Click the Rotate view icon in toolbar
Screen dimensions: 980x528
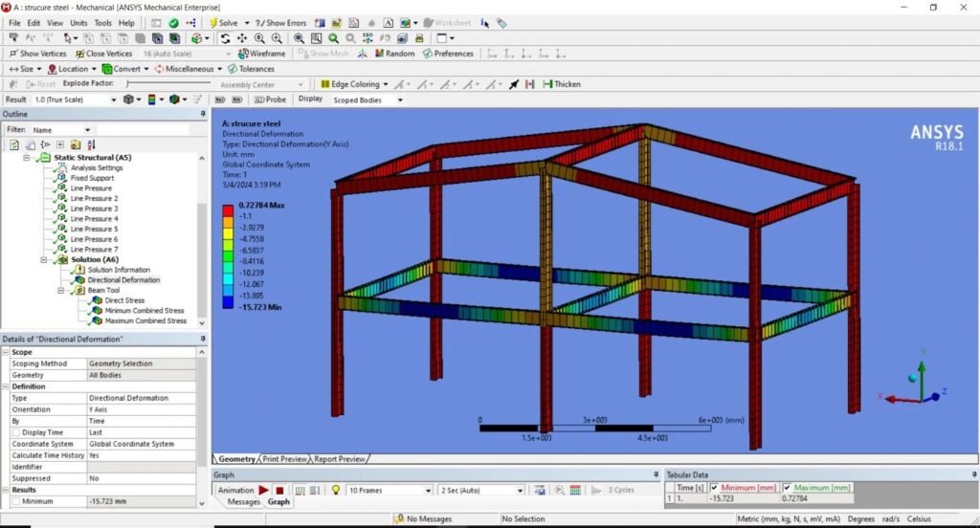[x=225, y=38]
